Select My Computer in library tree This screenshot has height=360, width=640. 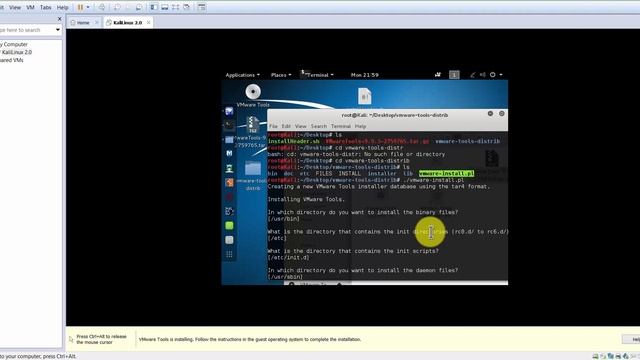click(x=14, y=44)
